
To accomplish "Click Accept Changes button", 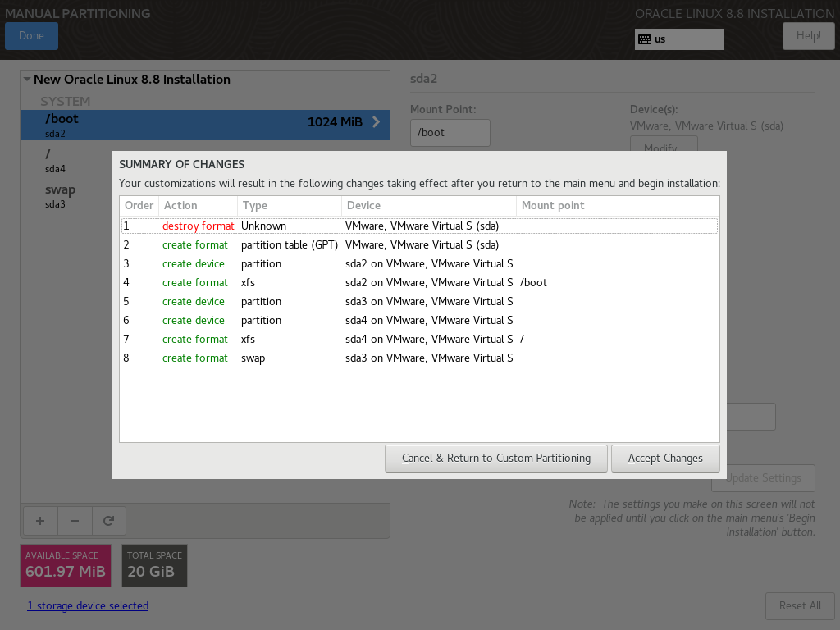I will click(x=665, y=459).
